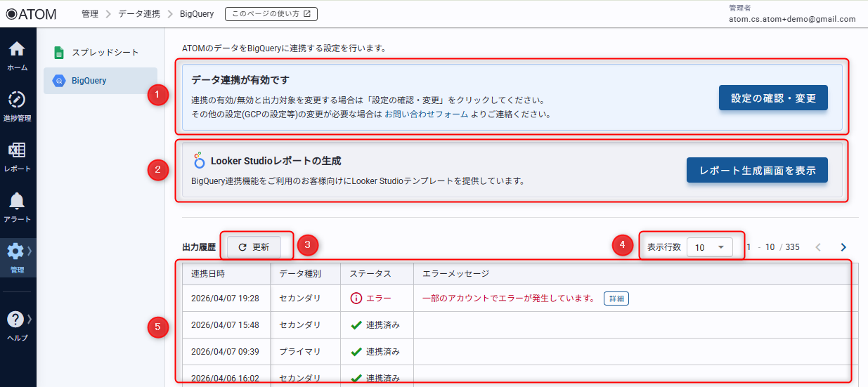Click the 設定の確認・変更 button
Screen dimensions: 868x387
773,98
